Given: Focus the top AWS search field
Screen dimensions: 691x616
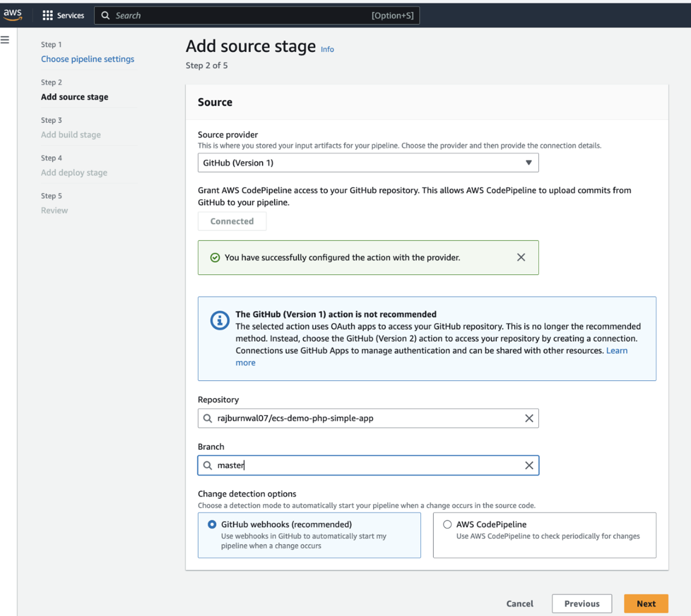Looking at the screenshot, I should click(257, 15).
